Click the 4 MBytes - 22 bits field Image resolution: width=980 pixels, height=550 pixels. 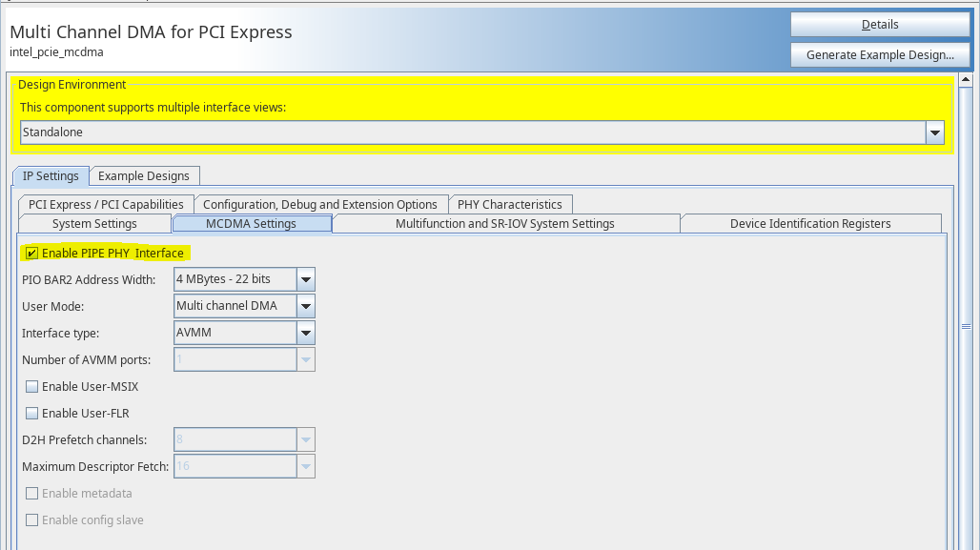click(235, 279)
